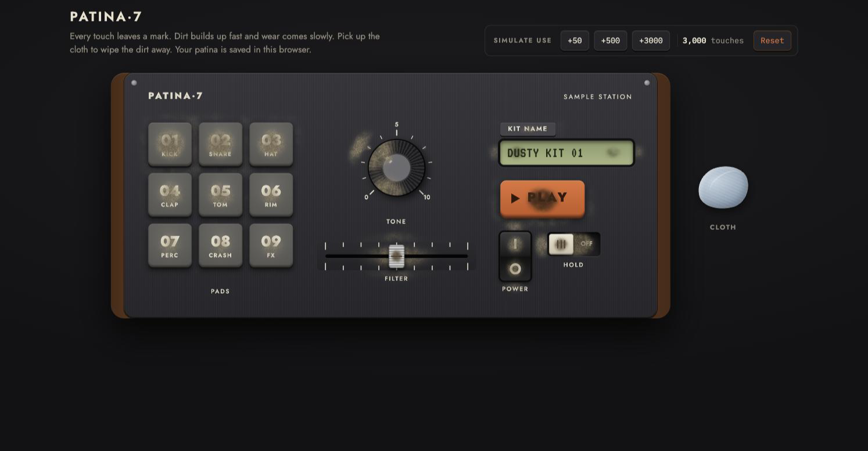Simulate +3000 touches

click(651, 41)
